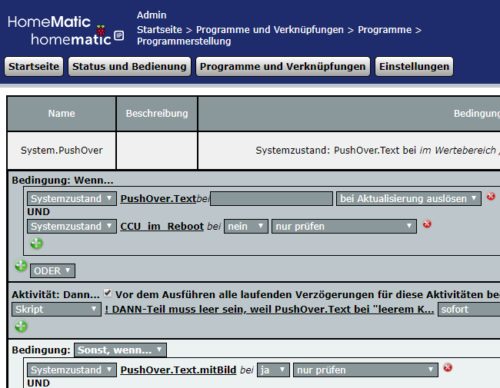Click the PushOver.Text.mitBild variable link
The image size is (500, 388).
tap(178, 370)
